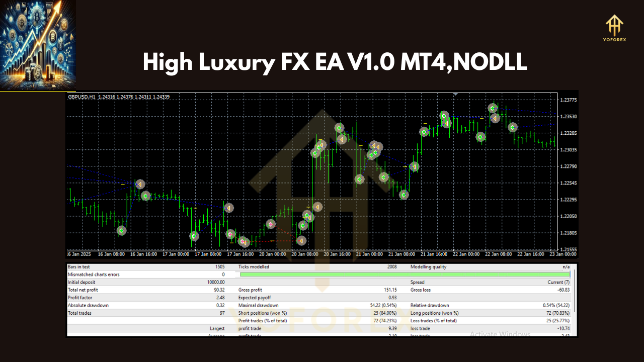
Task: Click the sell marker at the 17 Jan 16:00 low
Action: [245, 242]
